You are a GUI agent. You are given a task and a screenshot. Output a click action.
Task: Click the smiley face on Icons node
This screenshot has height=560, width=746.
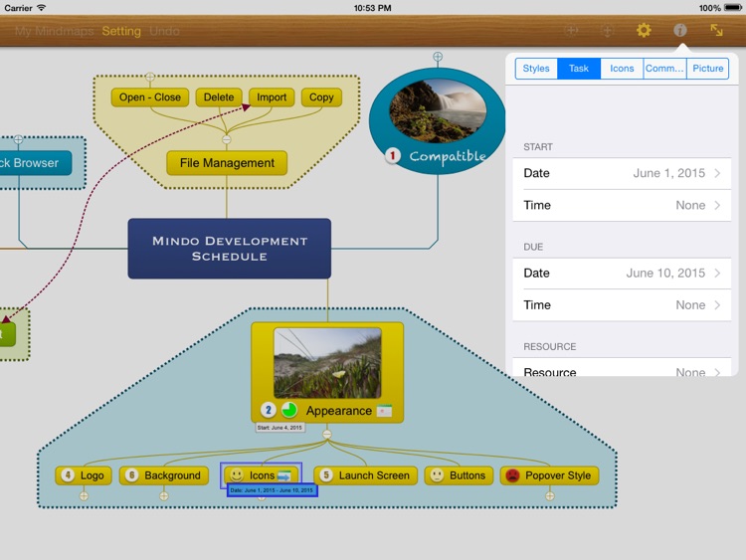tap(237, 474)
